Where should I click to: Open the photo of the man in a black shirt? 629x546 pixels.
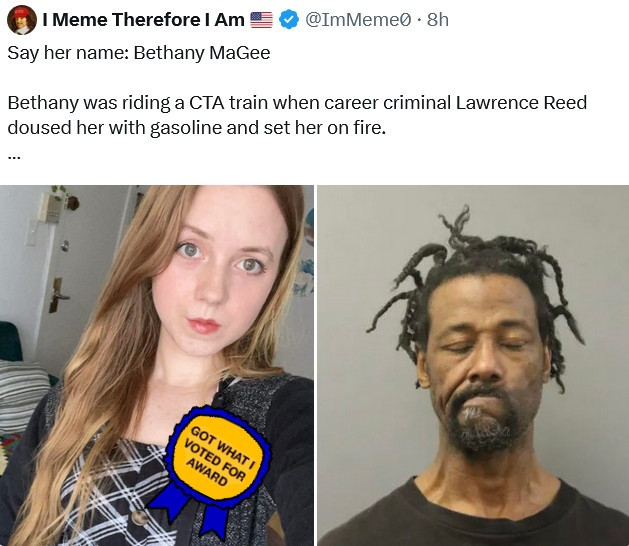[473, 365]
